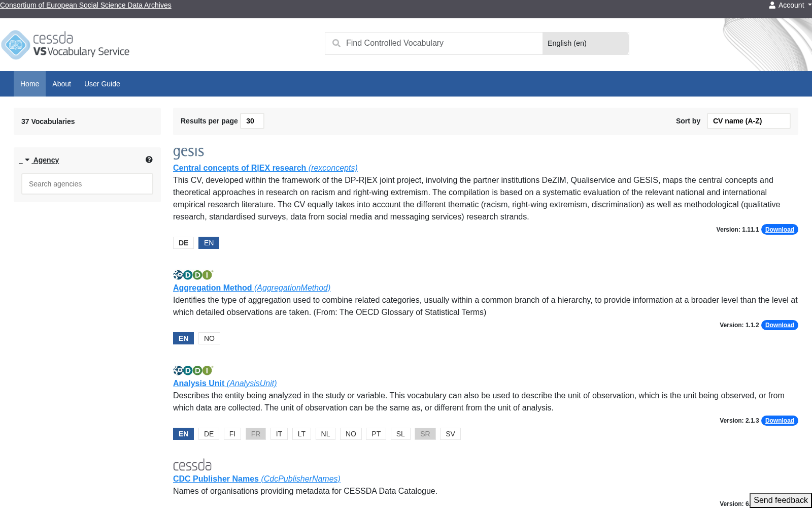Download Central concepts of R|EX research version 1.11.1
Viewport: 812px width, 508px height.
click(780, 230)
